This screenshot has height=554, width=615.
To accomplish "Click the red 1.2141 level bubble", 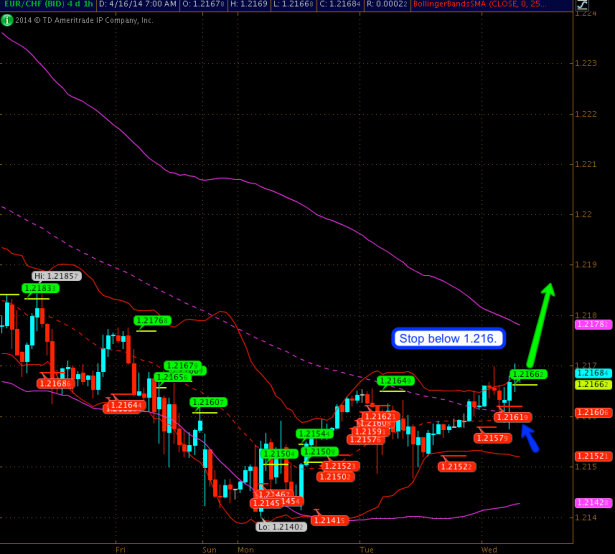I will pyautogui.click(x=328, y=520).
